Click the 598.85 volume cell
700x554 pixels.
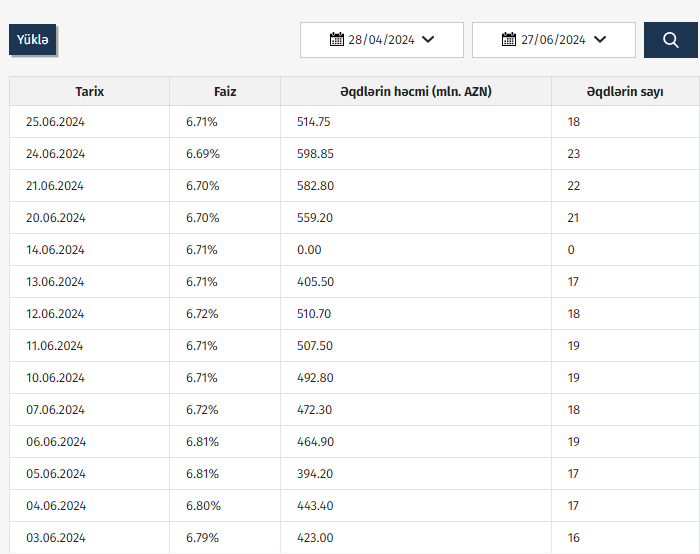tap(315, 154)
